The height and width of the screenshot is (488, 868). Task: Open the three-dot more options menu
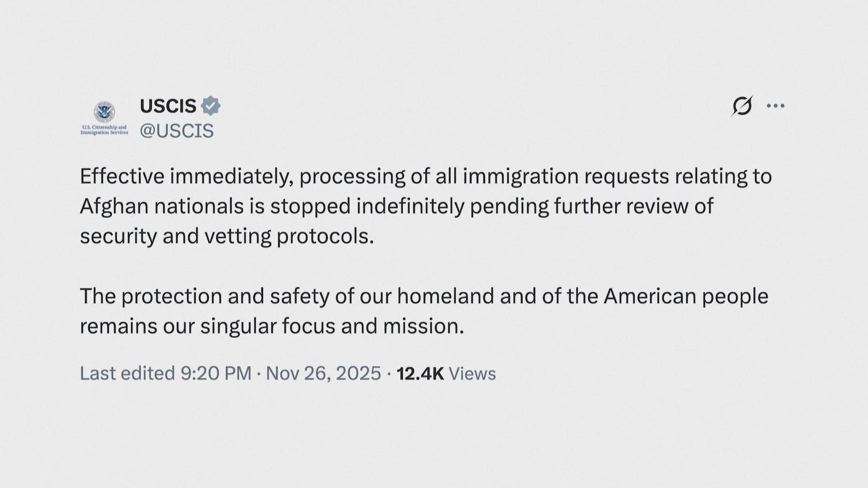tap(775, 106)
